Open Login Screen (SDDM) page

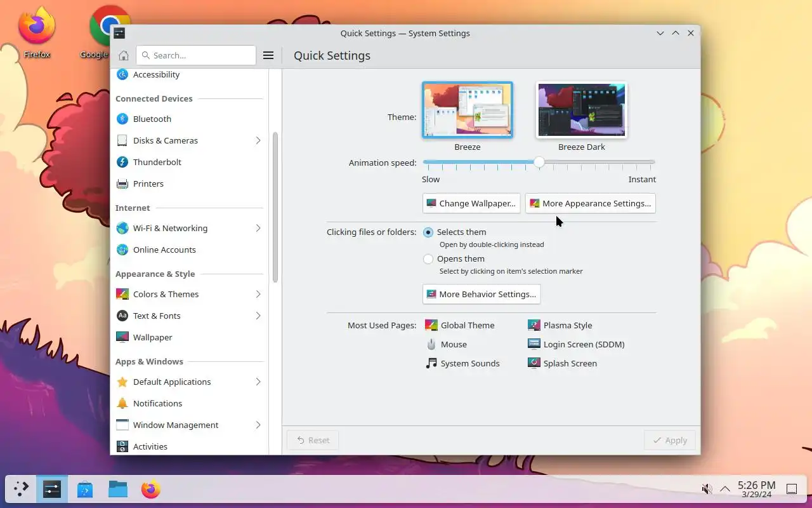[x=576, y=344]
